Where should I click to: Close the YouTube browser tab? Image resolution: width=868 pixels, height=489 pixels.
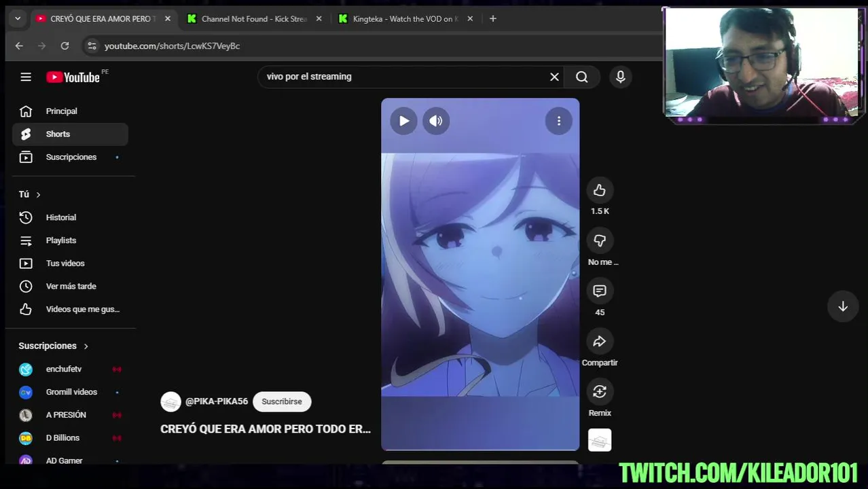tap(168, 19)
